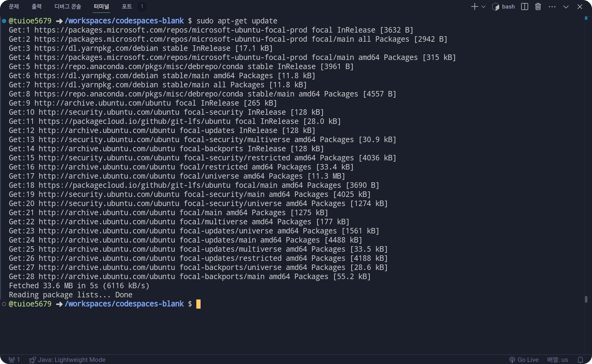Collapse the panel with the chevron down
Image resolution: width=592 pixels, height=364 pixels.
tap(566, 7)
